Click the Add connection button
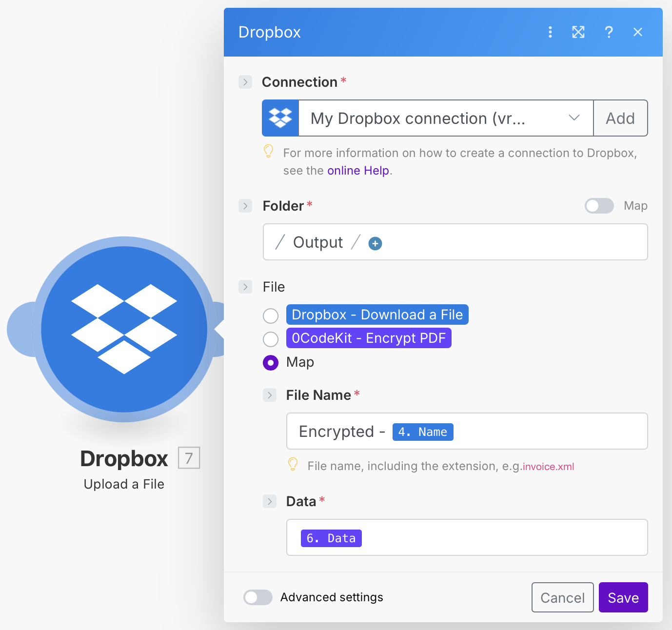672x630 pixels. (x=620, y=118)
